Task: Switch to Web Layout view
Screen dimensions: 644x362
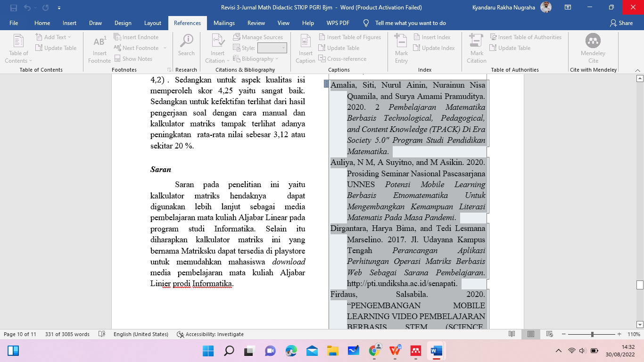Action: point(550,334)
